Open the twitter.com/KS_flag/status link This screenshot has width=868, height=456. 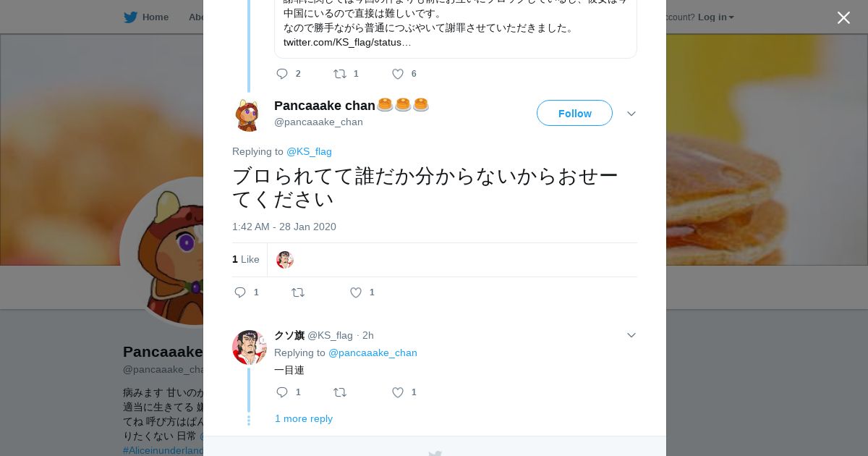coord(347,42)
